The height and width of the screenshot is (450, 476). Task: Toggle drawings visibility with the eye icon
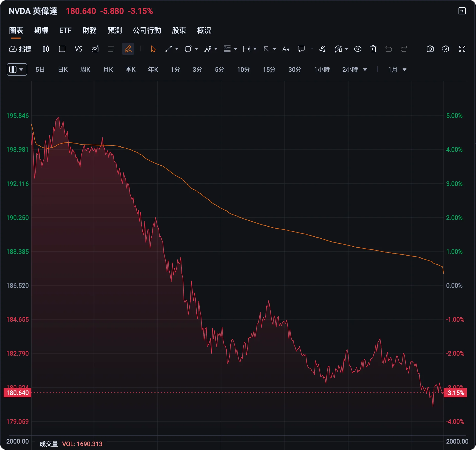coord(358,49)
